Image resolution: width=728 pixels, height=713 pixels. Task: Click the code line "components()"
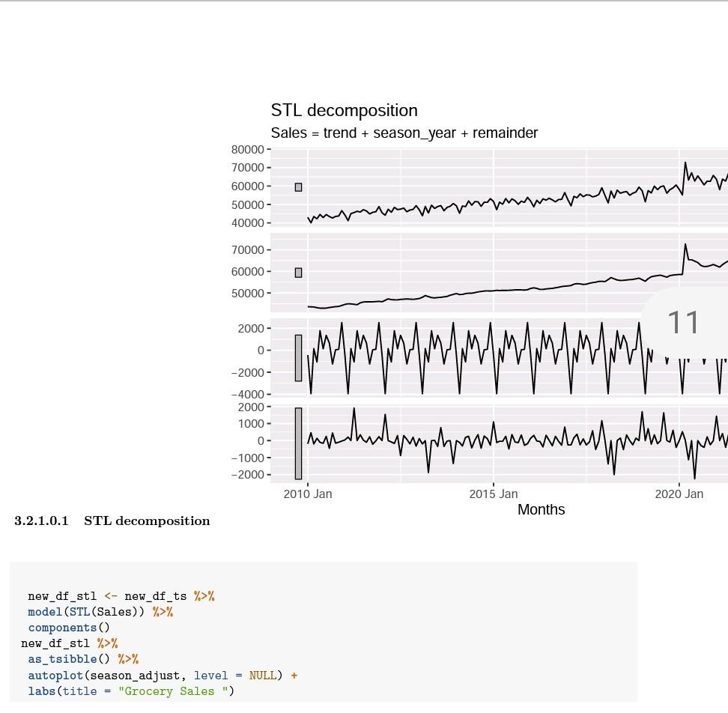click(69, 628)
